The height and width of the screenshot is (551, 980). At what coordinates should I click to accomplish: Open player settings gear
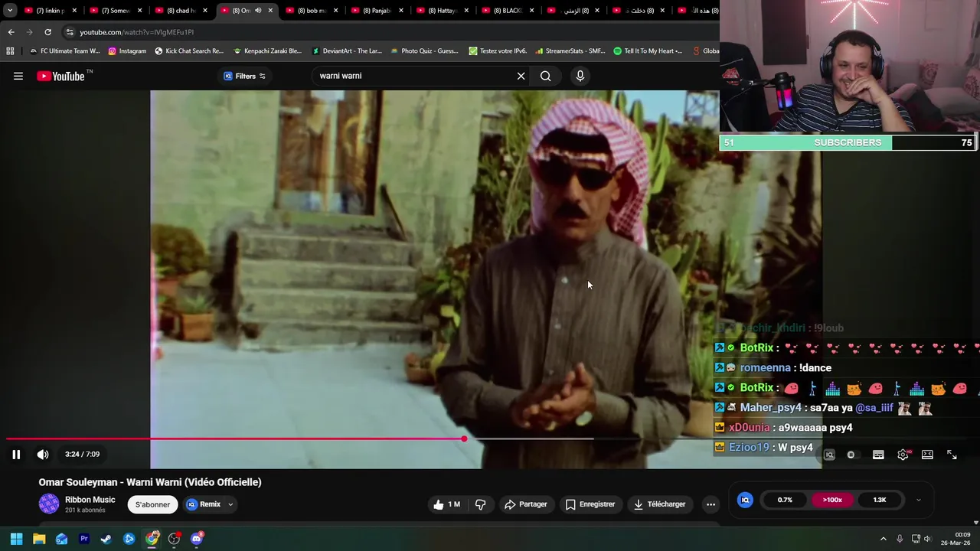(x=903, y=455)
